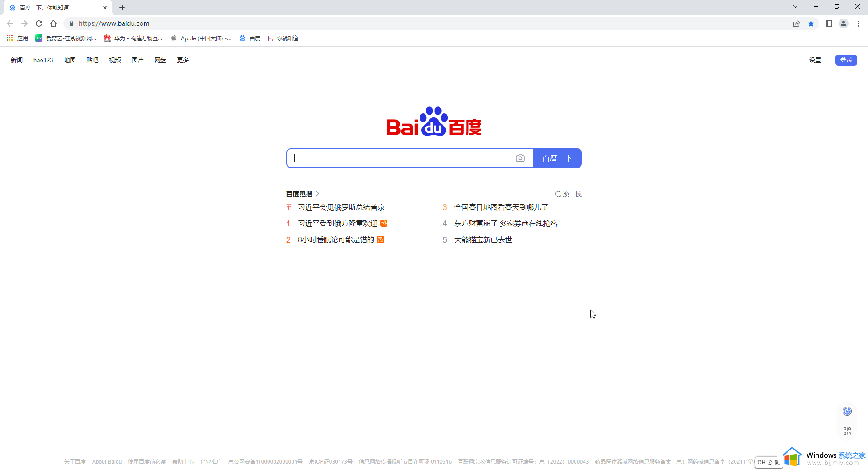
Task: Open the 爱奇艺 bookmark
Action: [x=66, y=38]
